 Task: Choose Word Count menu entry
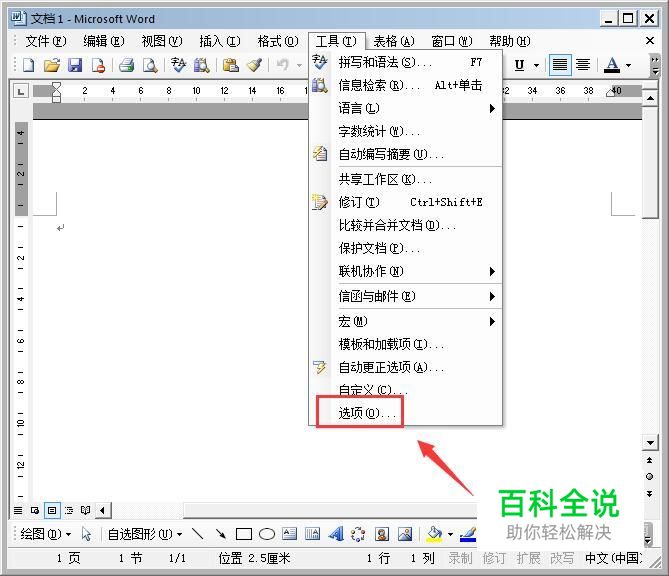coord(405,131)
